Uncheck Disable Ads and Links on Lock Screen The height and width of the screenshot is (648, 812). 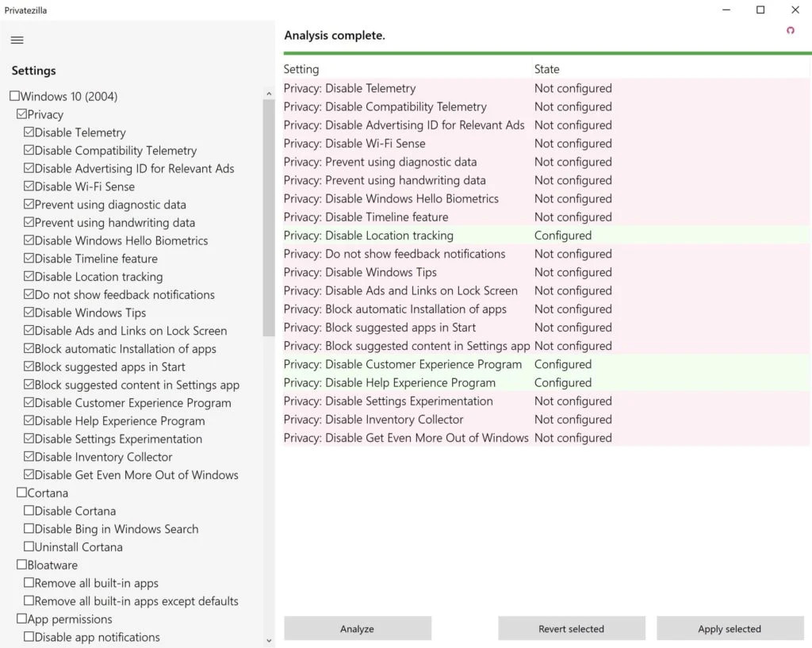tap(29, 331)
